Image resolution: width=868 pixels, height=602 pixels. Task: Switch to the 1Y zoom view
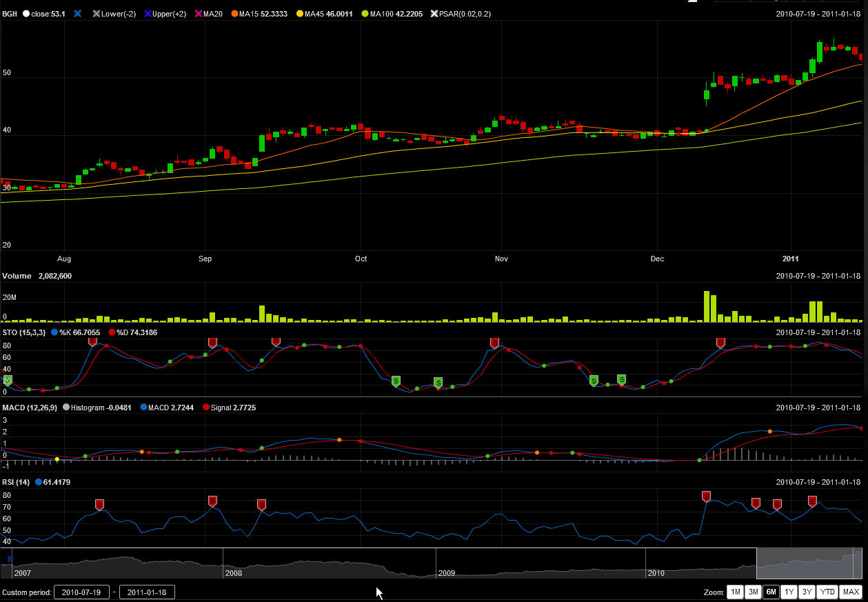789,592
